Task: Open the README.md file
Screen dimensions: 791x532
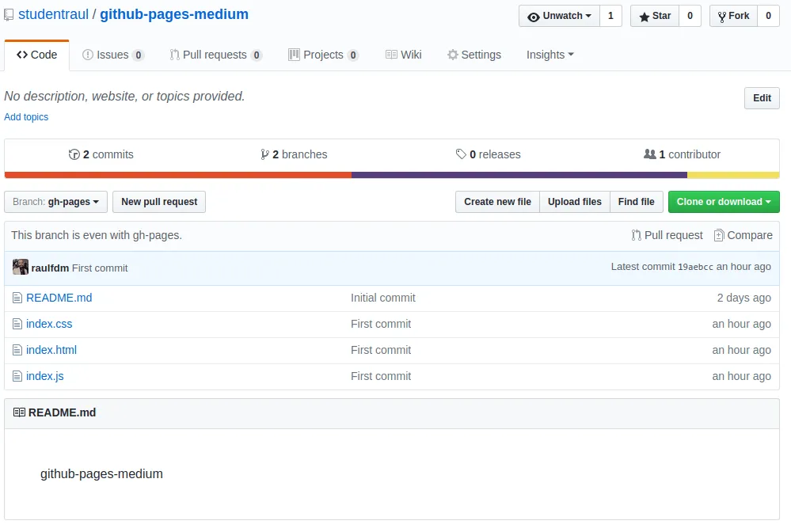Action: coord(59,298)
